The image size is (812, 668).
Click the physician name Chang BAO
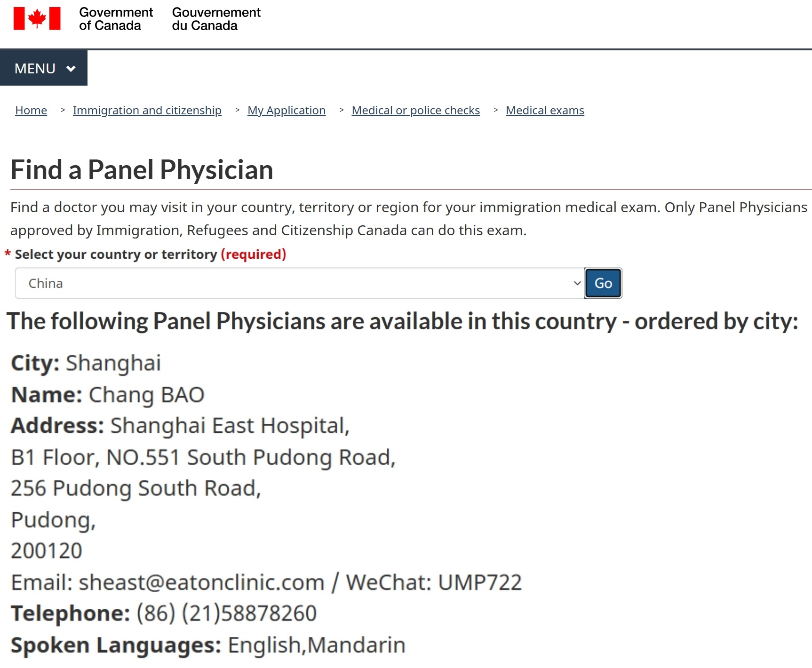coord(146,395)
